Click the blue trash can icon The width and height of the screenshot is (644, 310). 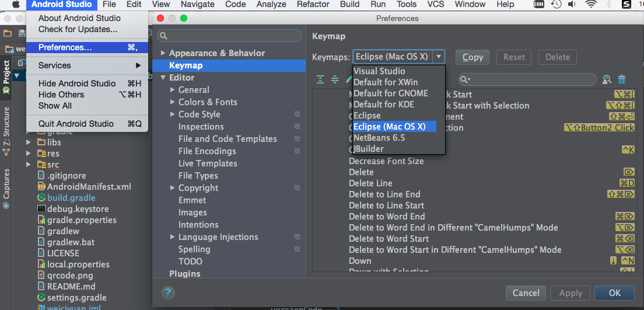coord(622,79)
